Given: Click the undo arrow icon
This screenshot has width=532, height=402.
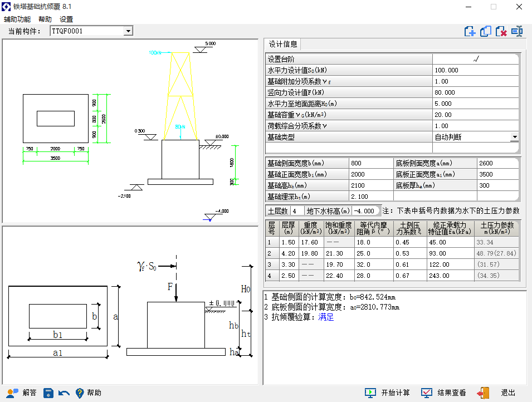Looking at the screenshot, I should pos(64,393).
